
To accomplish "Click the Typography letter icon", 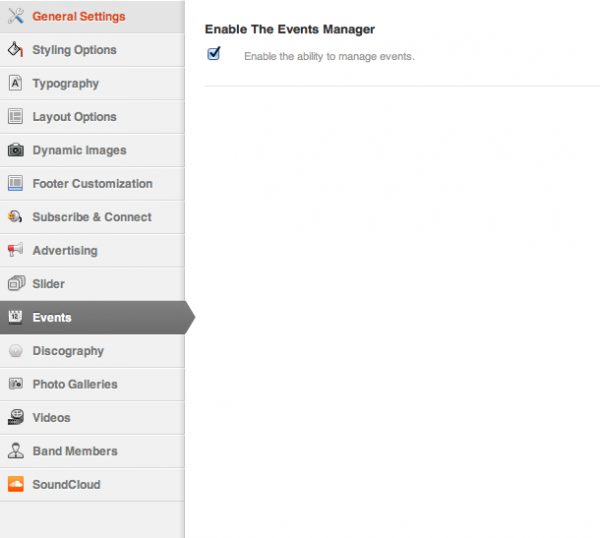I will [15, 84].
